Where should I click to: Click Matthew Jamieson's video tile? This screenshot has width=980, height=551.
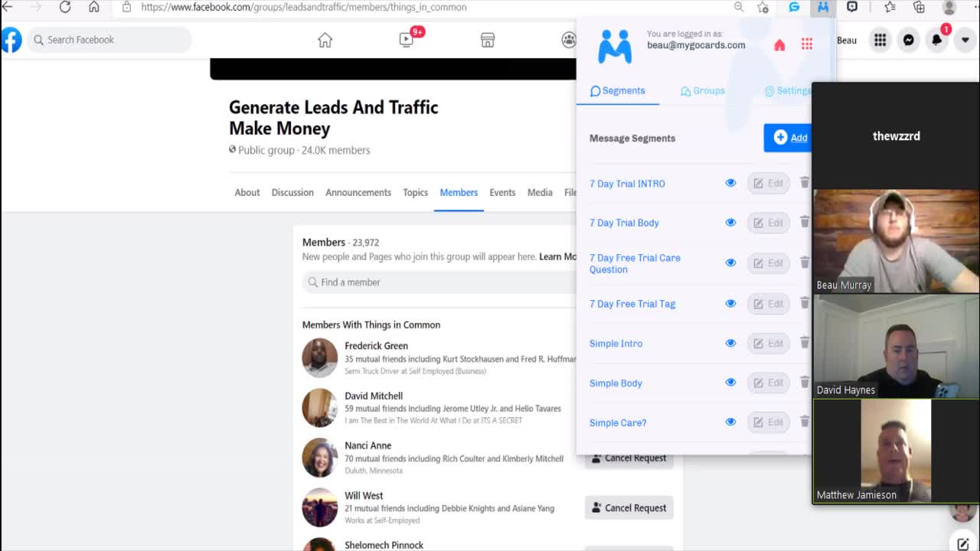[897, 452]
